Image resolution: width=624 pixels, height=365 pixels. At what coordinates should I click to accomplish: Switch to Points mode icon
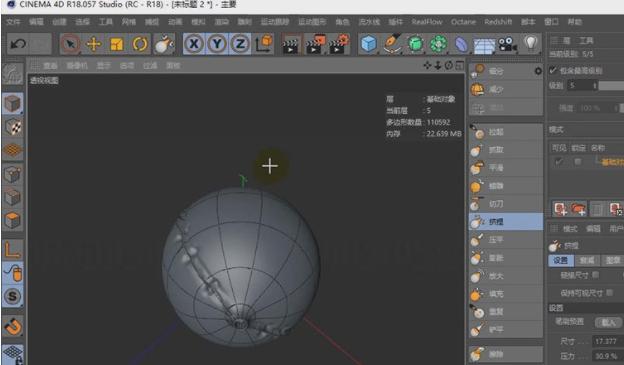[12, 174]
